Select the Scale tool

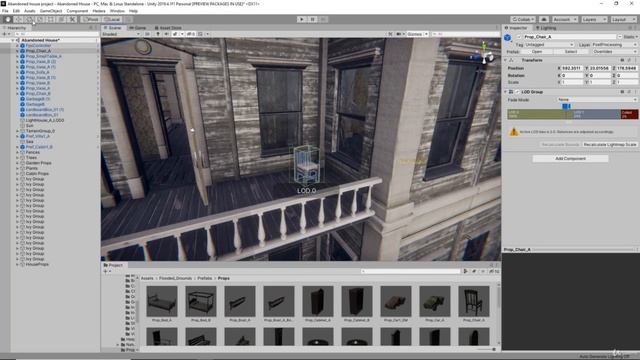click(40, 19)
